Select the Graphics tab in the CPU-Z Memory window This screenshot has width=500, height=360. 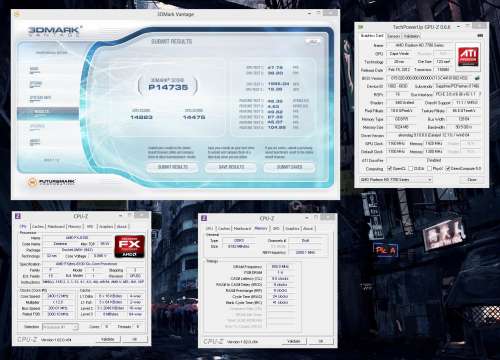(x=292, y=229)
